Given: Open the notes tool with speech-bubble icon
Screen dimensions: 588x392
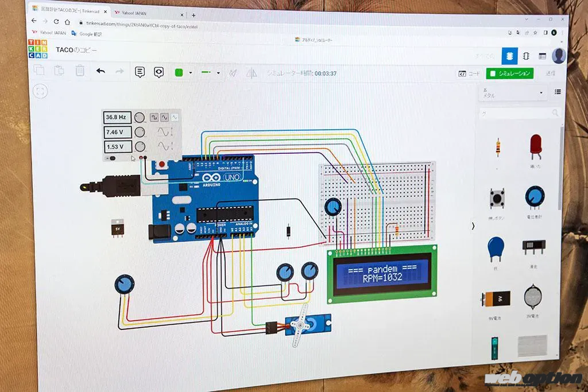Looking at the screenshot, I should point(140,72).
